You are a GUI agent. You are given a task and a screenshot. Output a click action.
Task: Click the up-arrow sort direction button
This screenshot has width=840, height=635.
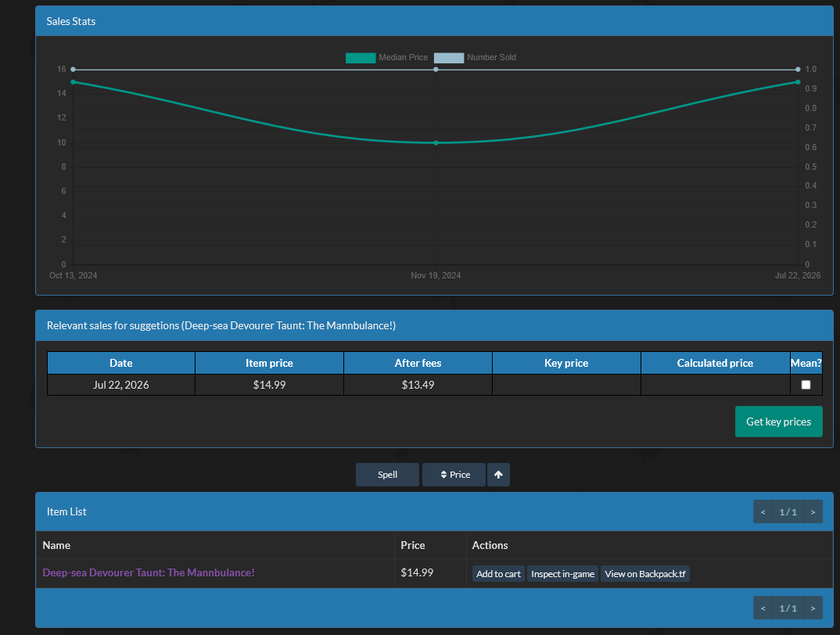pos(498,475)
